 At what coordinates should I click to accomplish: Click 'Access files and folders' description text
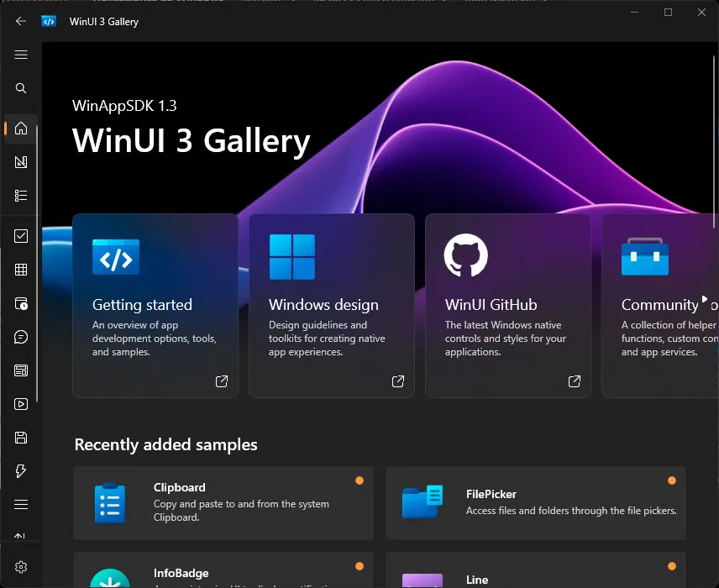pos(571,511)
